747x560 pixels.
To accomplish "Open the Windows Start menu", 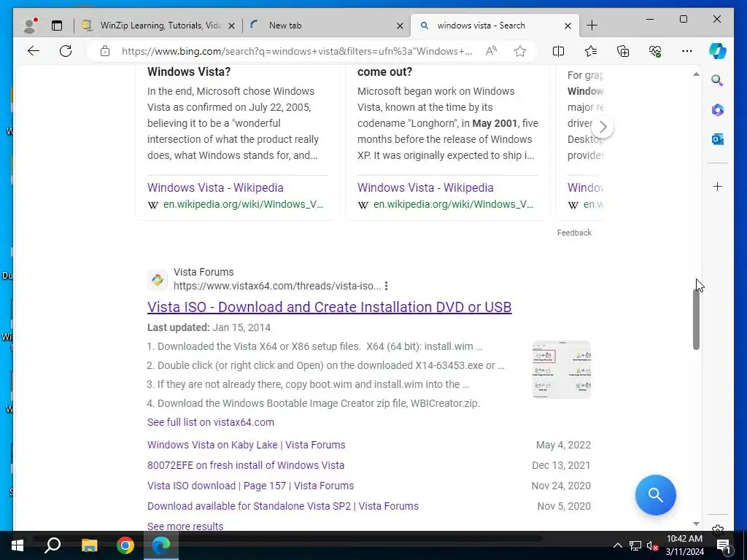I will pos(18,545).
